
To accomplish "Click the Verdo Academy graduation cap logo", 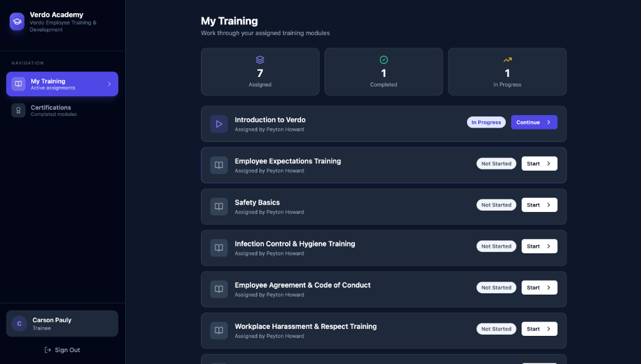I will pyautogui.click(x=17, y=22).
